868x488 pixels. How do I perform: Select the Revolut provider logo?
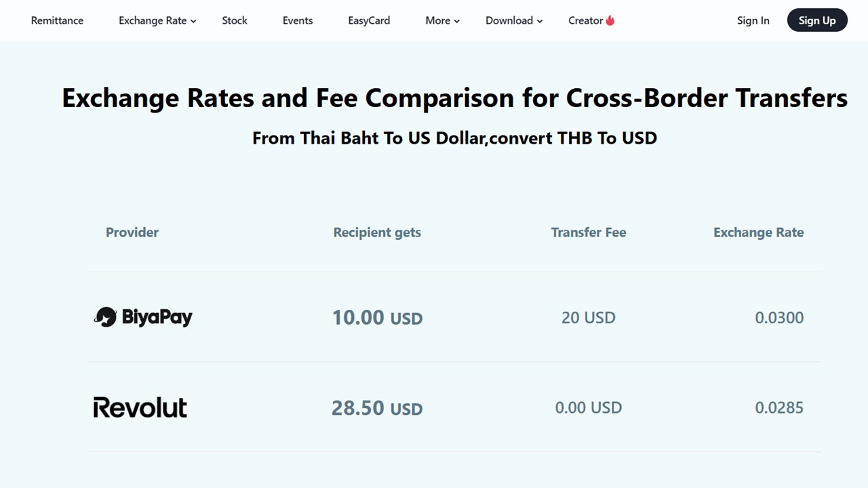pyautogui.click(x=140, y=407)
